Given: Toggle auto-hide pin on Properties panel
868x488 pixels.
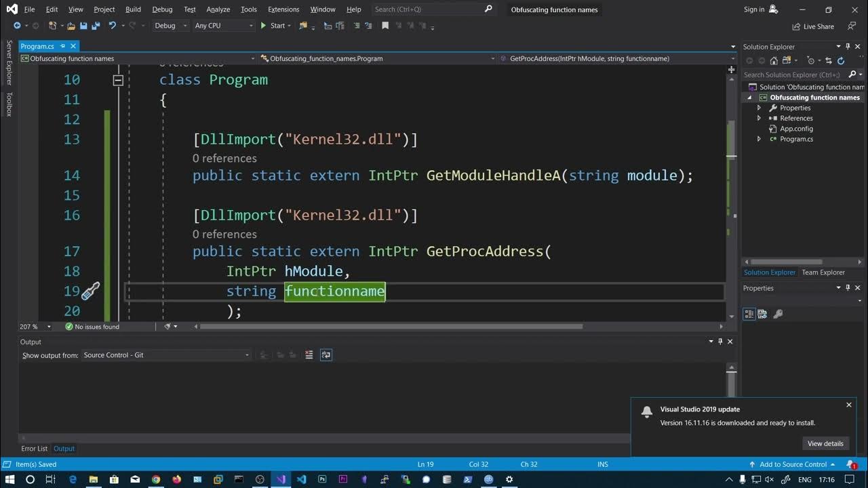Looking at the screenshot, I should pyautogui.click(x=848, y=287).
